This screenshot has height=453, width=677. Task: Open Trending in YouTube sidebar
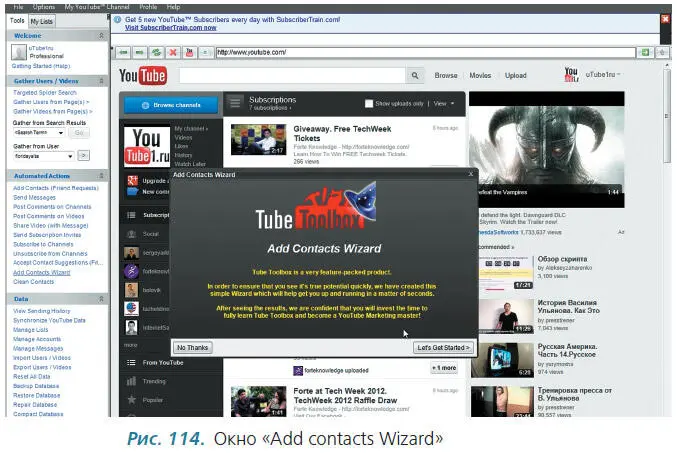tap(154, 381)
